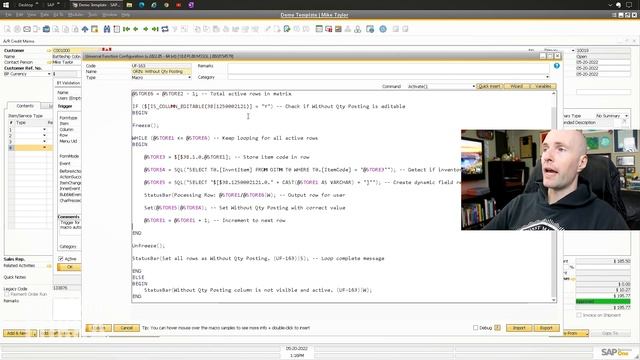
Task: Open the Add & New button dropdown arrow
Action: pos(34,333)
